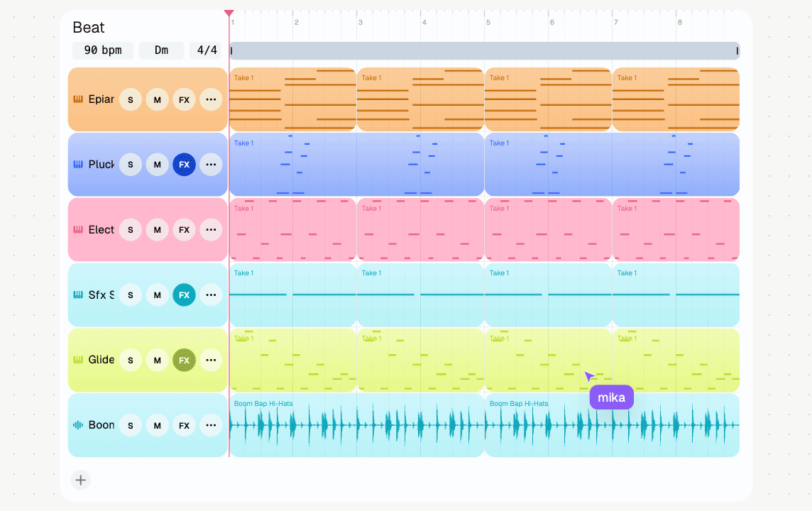Click the 90 bpm tempo field
This screenshot has width=812, height=511.
[103, 50]
